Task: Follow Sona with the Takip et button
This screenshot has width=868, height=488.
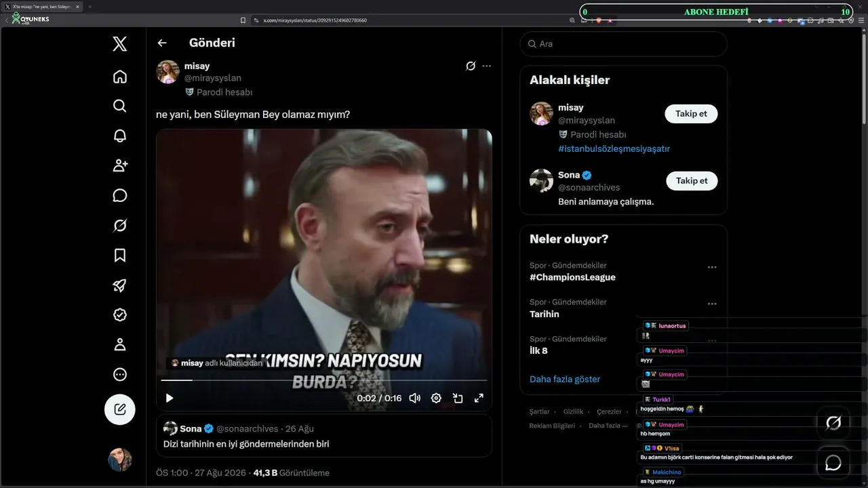Action: point(691,181)
